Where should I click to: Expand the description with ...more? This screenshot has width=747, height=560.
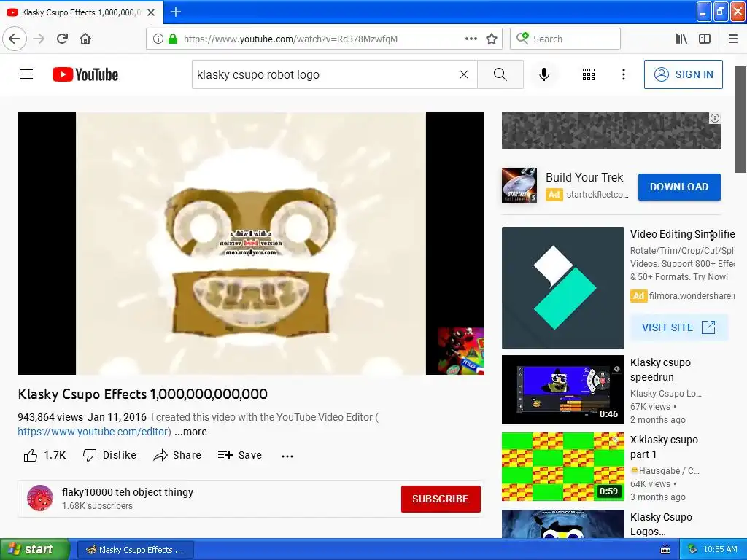(190, 432)
